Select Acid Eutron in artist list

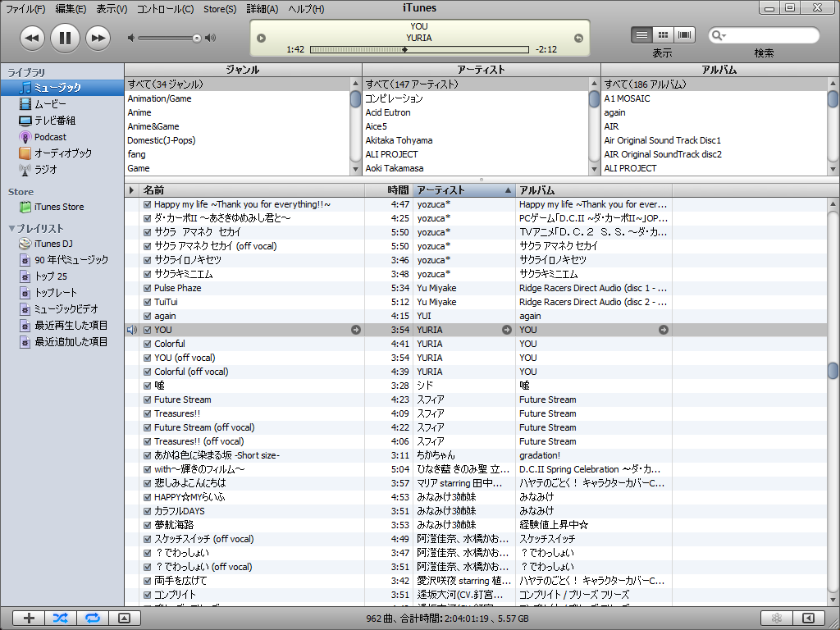point(476,112)
